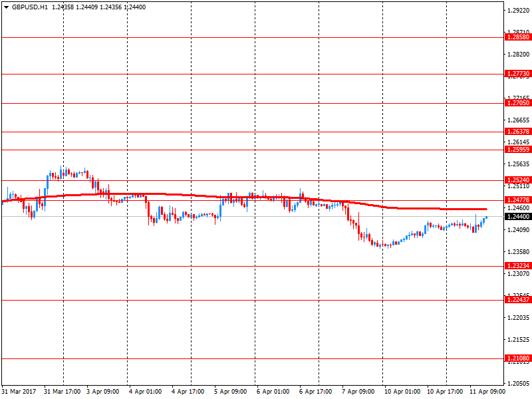Select the 1.28580 red price label

518,37
